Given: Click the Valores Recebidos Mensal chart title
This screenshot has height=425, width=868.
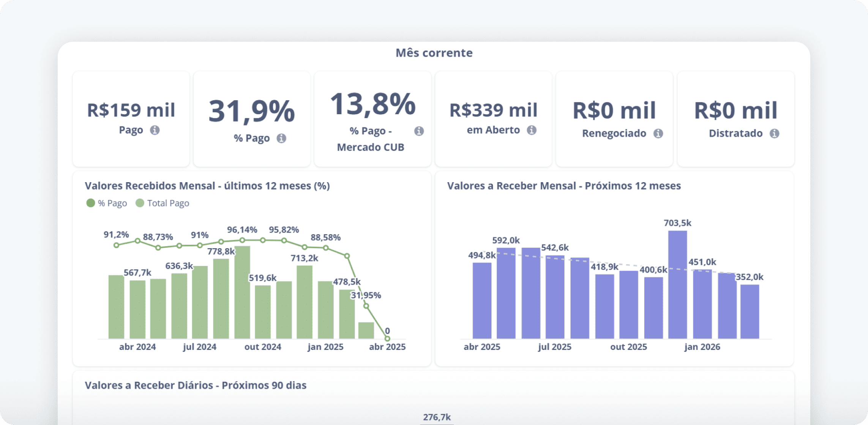Looking at the screenshot, I should (x=207, y=186).
